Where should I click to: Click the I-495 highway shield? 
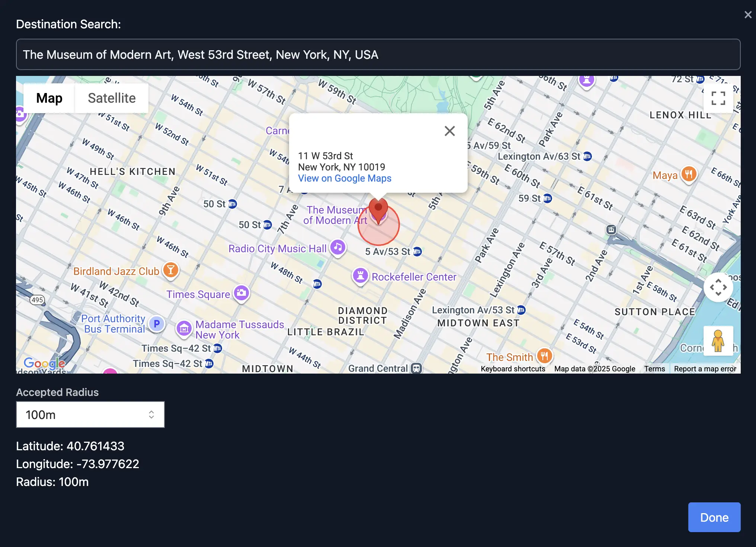tap(37, 300)
